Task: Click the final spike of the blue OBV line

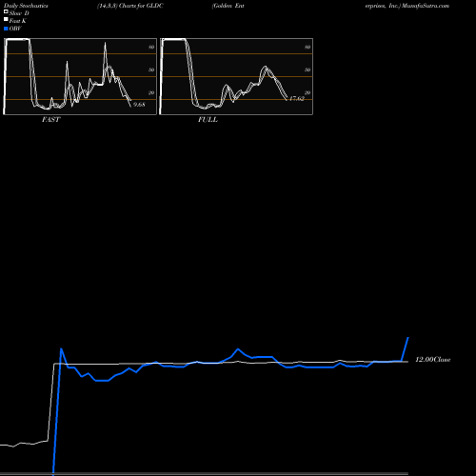Action: pos(406,348)
